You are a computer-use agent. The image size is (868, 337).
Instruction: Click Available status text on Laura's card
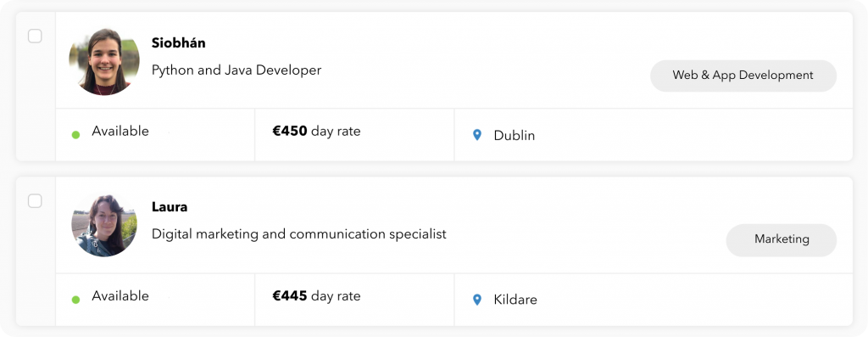120,295
